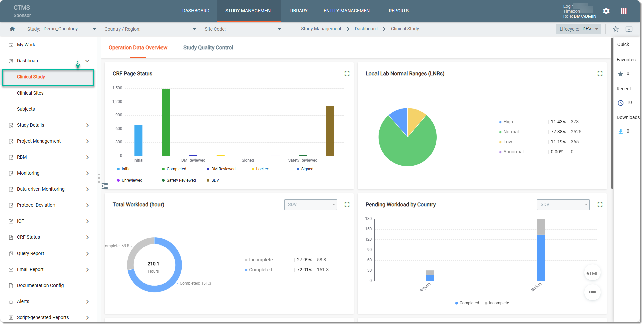The width and height of the screenshot is (644, 326).
Task: Click Study Management breadcrumb link
Action: pyautogui.click(x=322, y=29)
